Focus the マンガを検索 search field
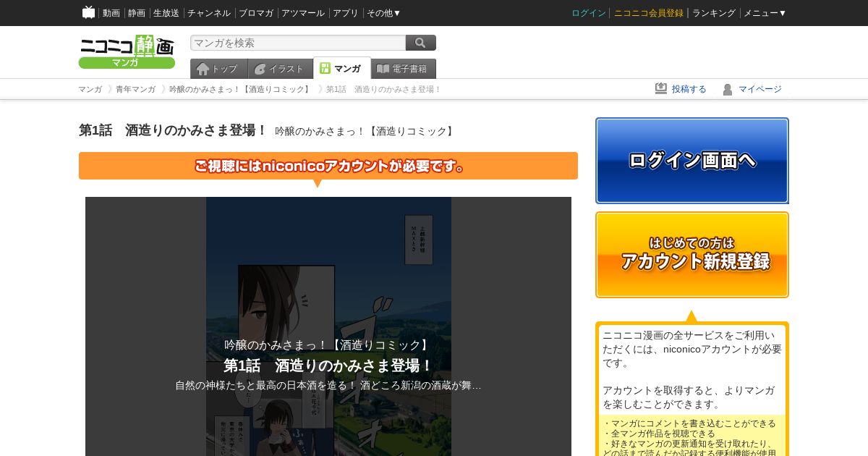Screen dimensions: 868x456 pos(298,43)
